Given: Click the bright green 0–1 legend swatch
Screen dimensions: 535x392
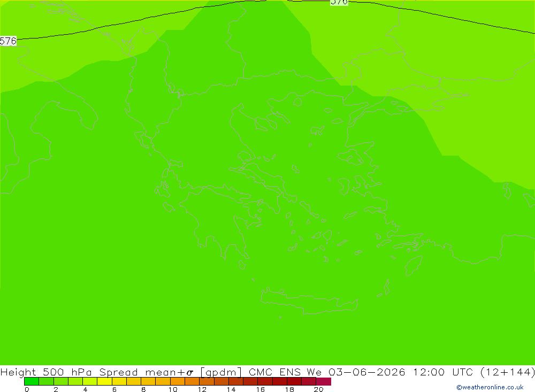Looking at the screenshot, I should click(32, 381).
